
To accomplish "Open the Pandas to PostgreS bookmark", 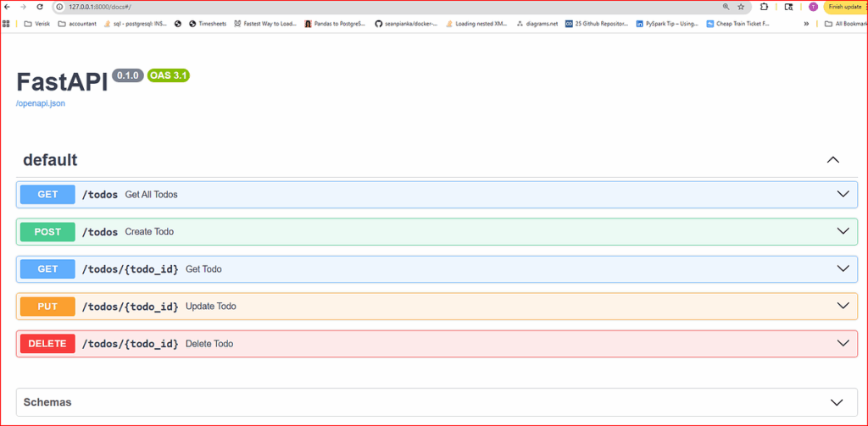I will (x=336, y=24).
